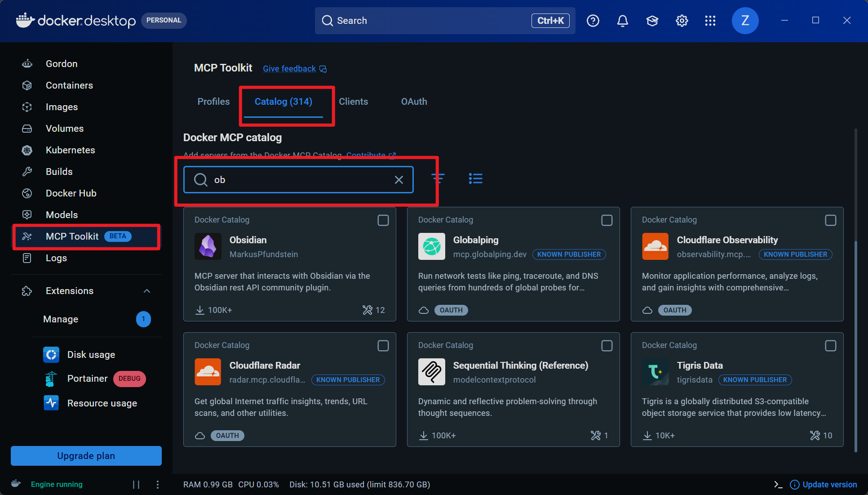Open the terminal icon in status bar

click(x=778, y=484)
